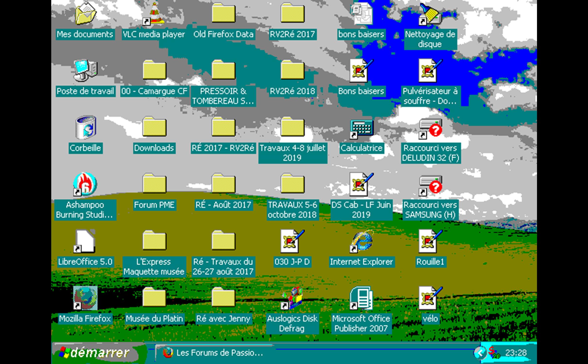
Task: Open DS Cab - LF Juin 2019 file
Action: click(361, 184)
